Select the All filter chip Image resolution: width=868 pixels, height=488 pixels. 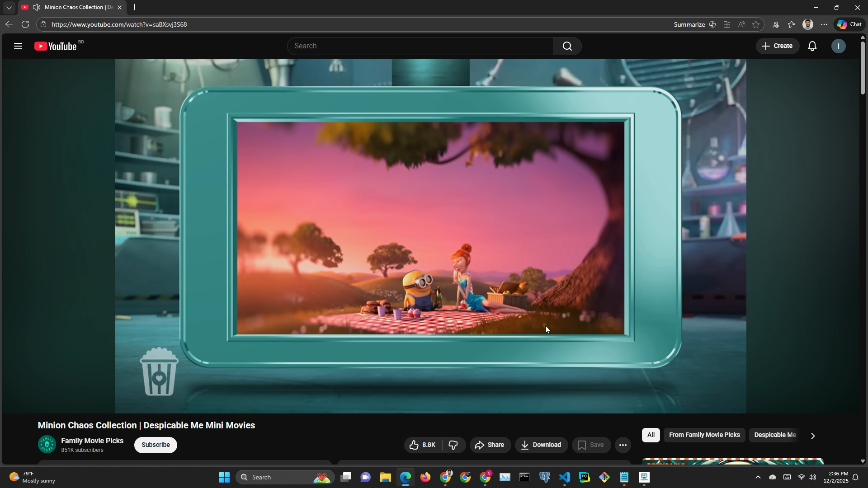point(651,435)
